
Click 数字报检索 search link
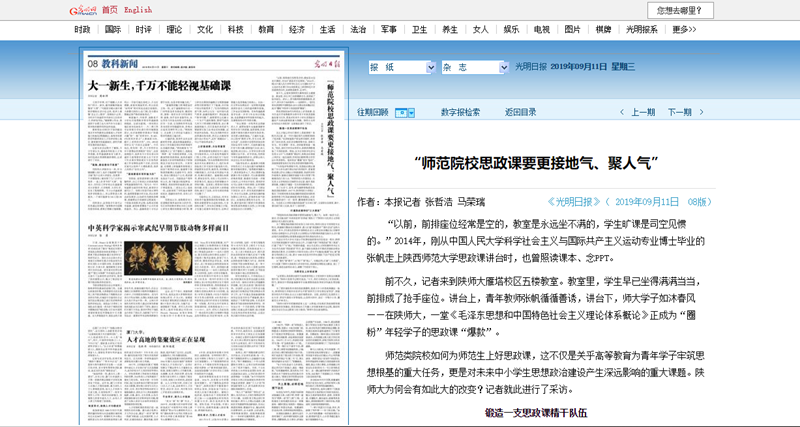(461, 112)
